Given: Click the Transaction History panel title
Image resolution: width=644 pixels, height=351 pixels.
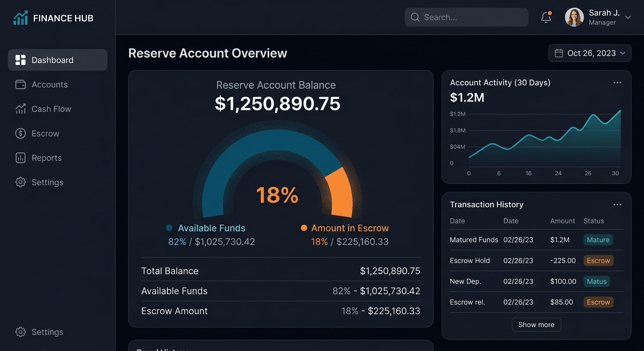Looking at the screenshot, I should point(487,205).
